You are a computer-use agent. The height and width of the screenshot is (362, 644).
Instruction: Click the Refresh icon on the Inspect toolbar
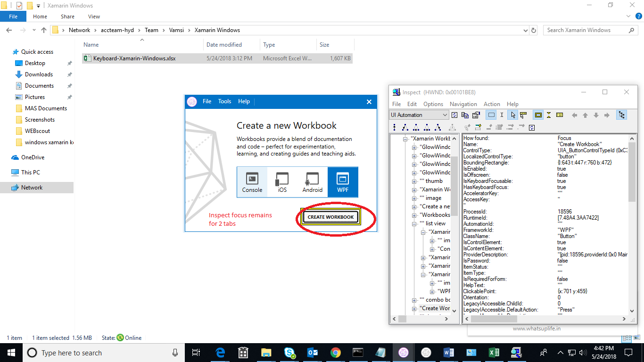[x=454, y=115]
